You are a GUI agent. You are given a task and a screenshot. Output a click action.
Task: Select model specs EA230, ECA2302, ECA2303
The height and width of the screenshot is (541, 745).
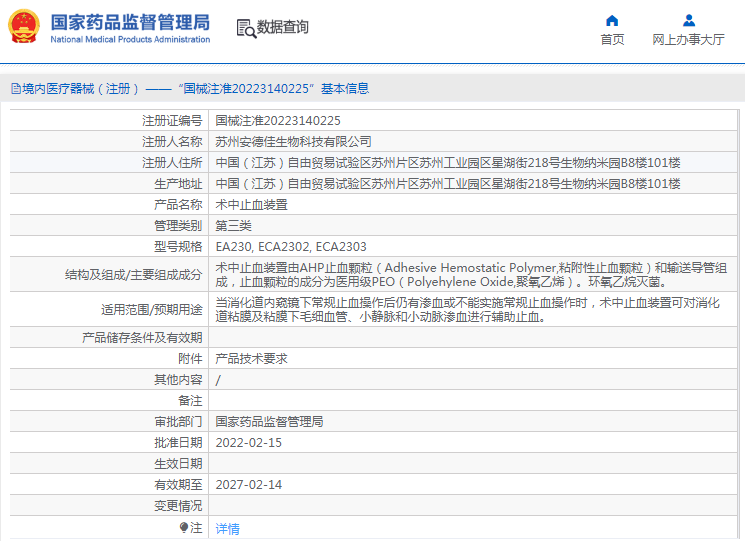[291, 247]
